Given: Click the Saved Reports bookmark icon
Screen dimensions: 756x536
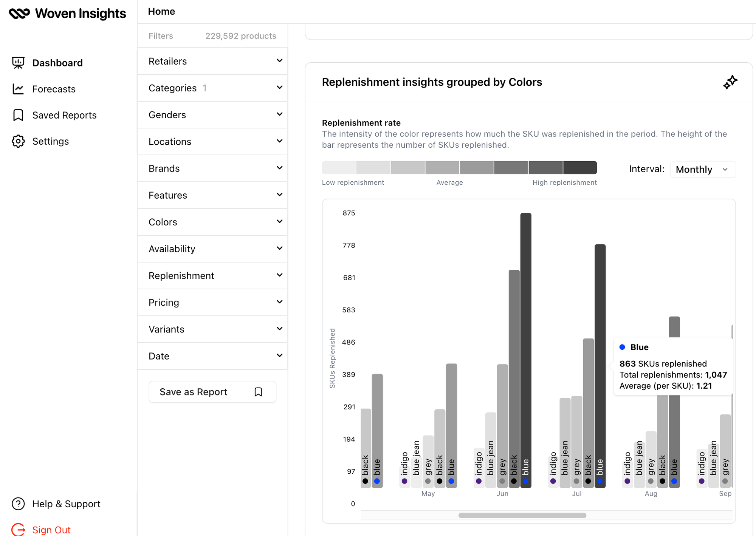Looking at the screenshot, I should [19, 115].
